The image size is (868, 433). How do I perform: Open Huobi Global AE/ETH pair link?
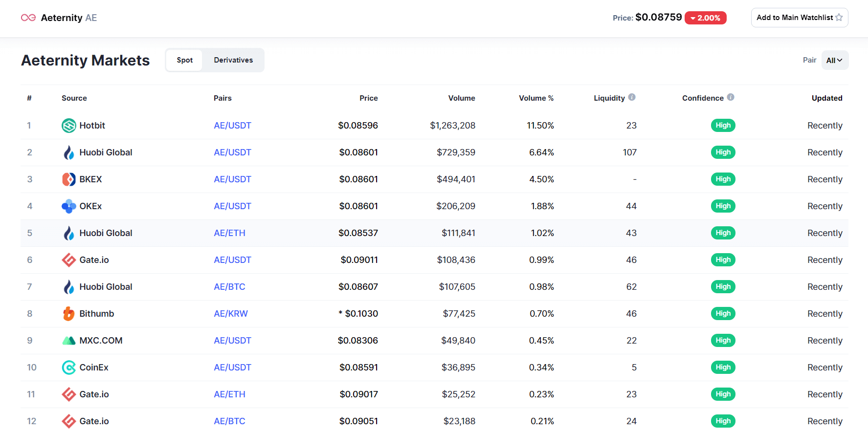point(229,233)
